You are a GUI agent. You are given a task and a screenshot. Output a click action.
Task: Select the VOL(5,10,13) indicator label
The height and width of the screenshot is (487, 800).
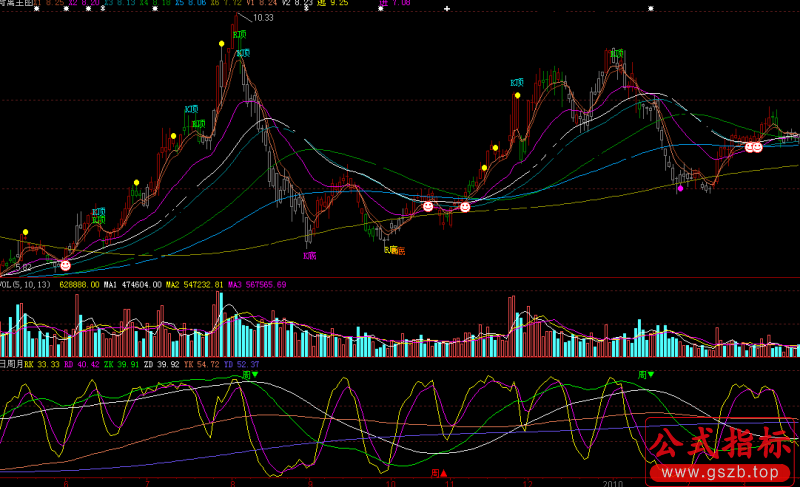coord(27,285)
